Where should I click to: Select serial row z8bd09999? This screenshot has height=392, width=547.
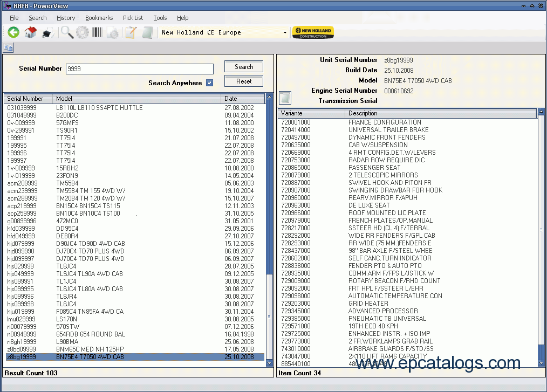135,349
